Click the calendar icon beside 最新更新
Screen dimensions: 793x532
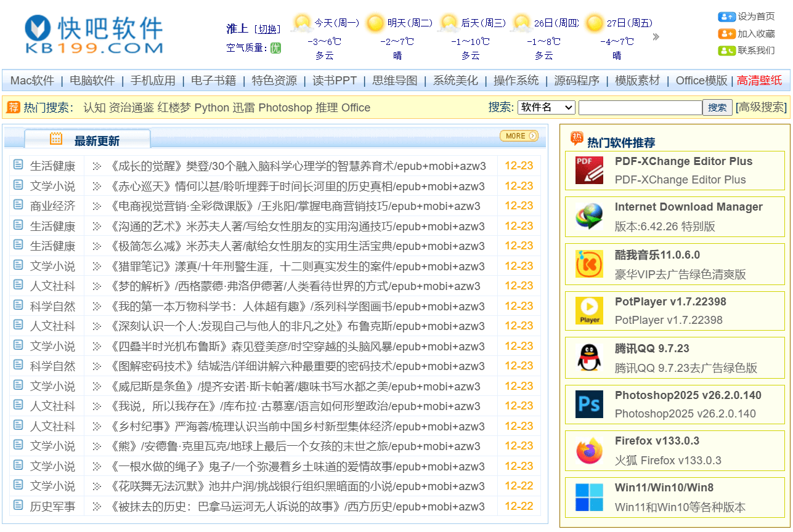tap(56, 139)
